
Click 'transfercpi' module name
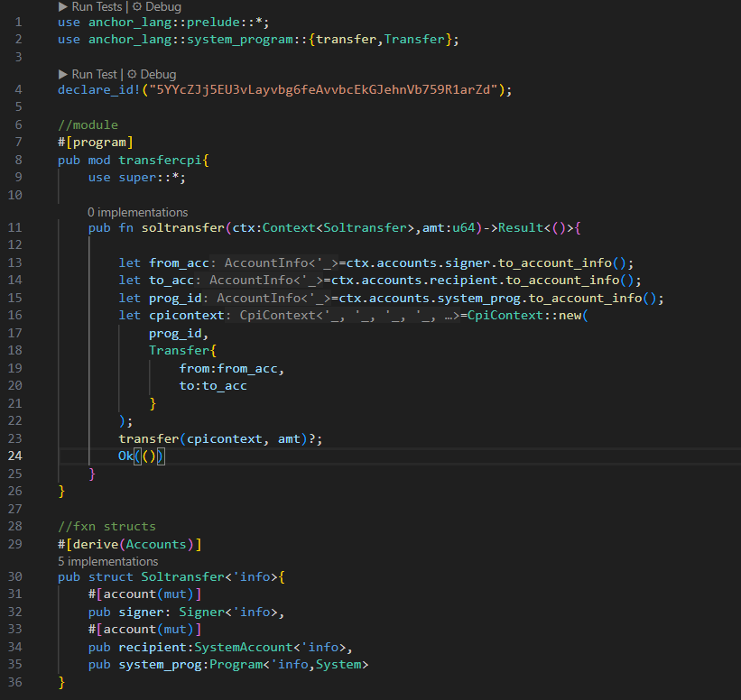click(x=160, y=161)
